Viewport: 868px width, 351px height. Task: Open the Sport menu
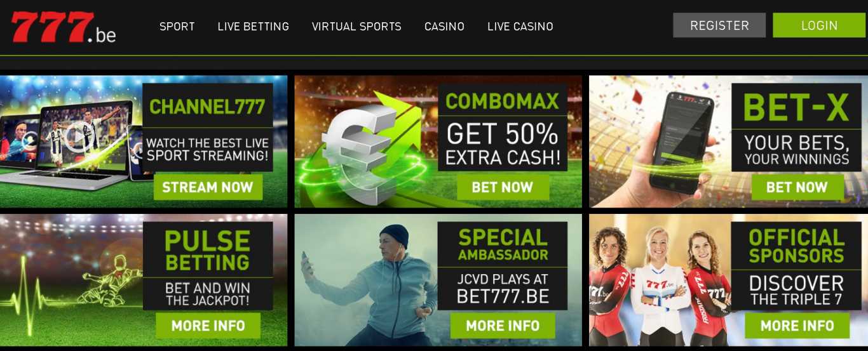point(177,27)
